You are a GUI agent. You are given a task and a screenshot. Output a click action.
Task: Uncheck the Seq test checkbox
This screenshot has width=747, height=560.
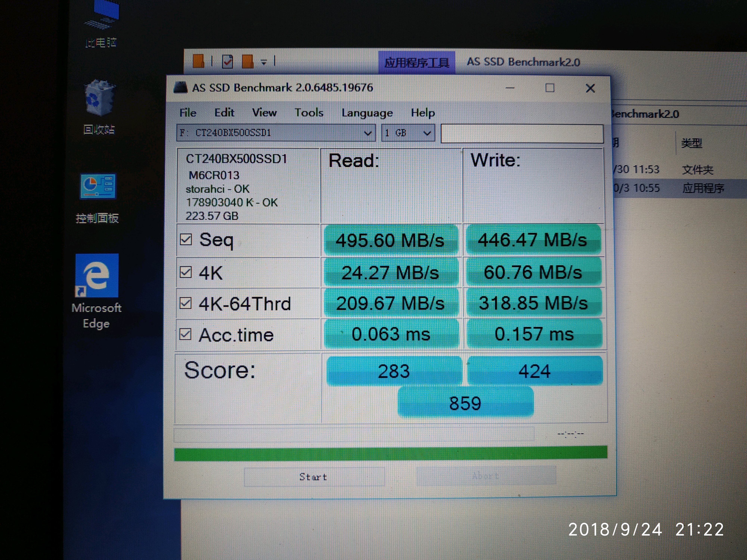pos(186,239)
